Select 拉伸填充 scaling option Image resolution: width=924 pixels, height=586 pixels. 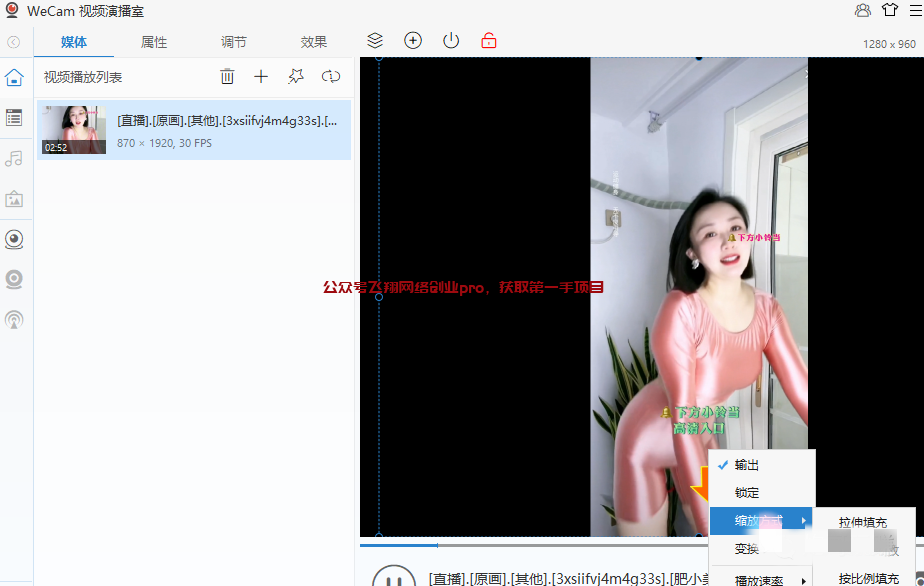click(x=862, y=522)
